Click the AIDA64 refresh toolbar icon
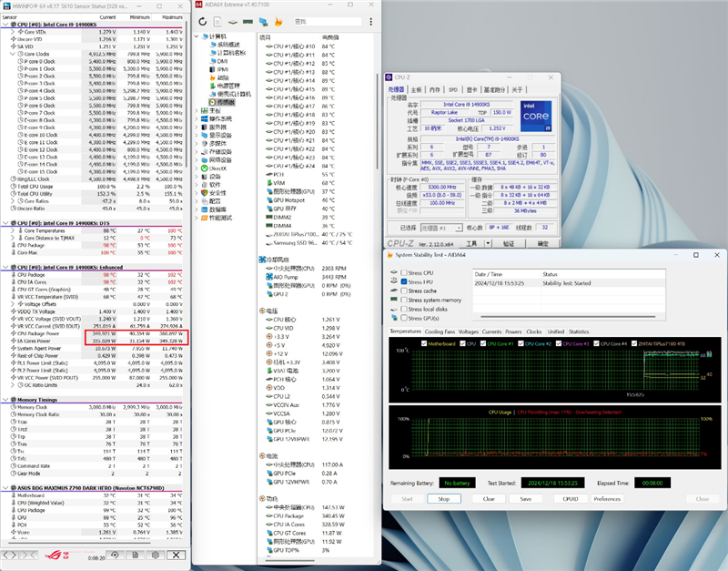The image size is (728, 571). pos(202,21)
